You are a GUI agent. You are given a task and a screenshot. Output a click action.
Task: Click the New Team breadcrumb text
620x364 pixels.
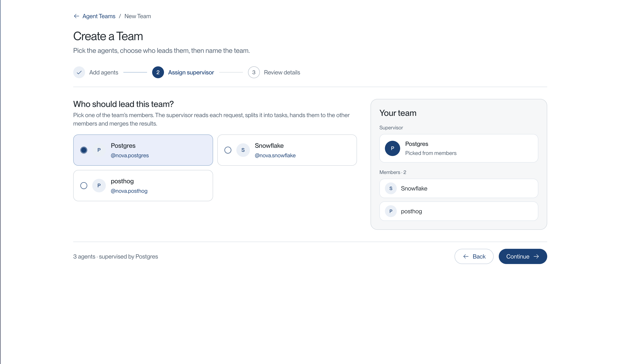click(x=138, y=16)
